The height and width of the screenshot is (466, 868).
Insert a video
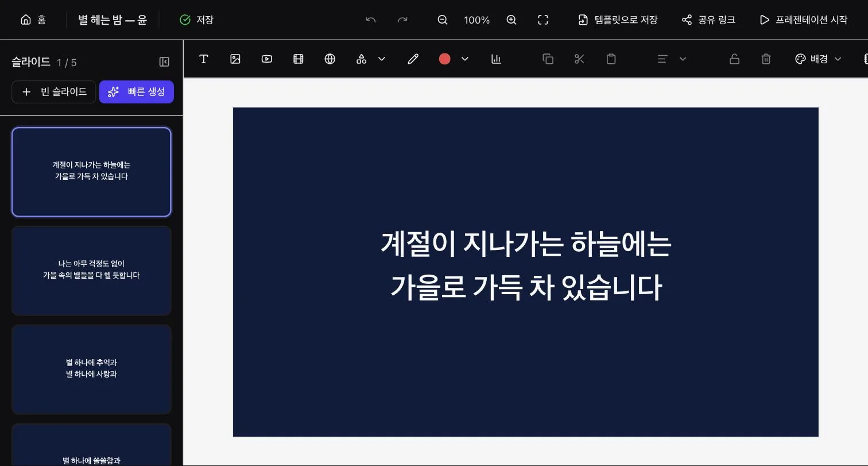(266, 59)
